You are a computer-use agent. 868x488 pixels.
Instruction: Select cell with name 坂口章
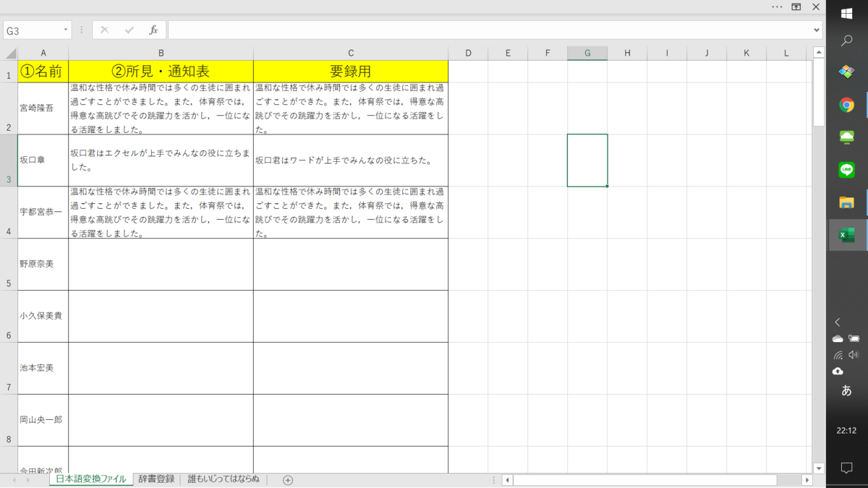(43, 160)
